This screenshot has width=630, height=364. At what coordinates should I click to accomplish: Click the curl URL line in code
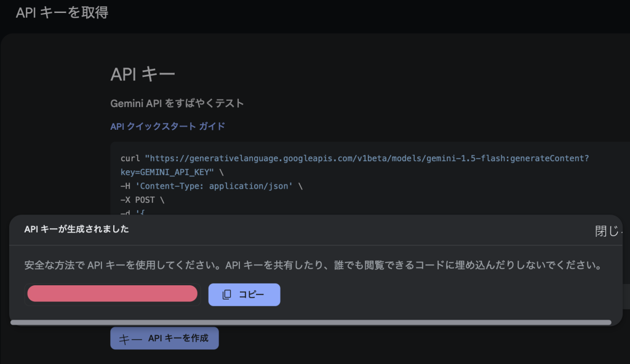pyautogui.click(x=354, y=159)
